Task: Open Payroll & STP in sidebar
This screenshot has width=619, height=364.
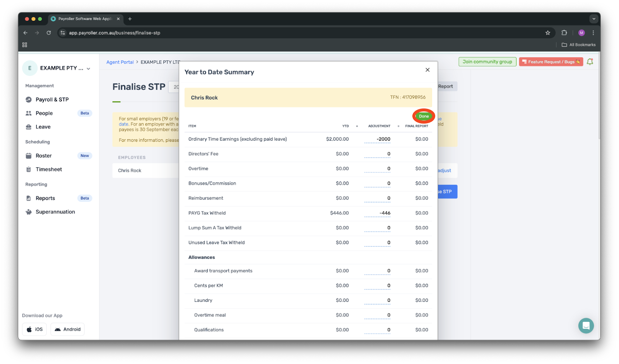Action: click(x=52, y=100)
